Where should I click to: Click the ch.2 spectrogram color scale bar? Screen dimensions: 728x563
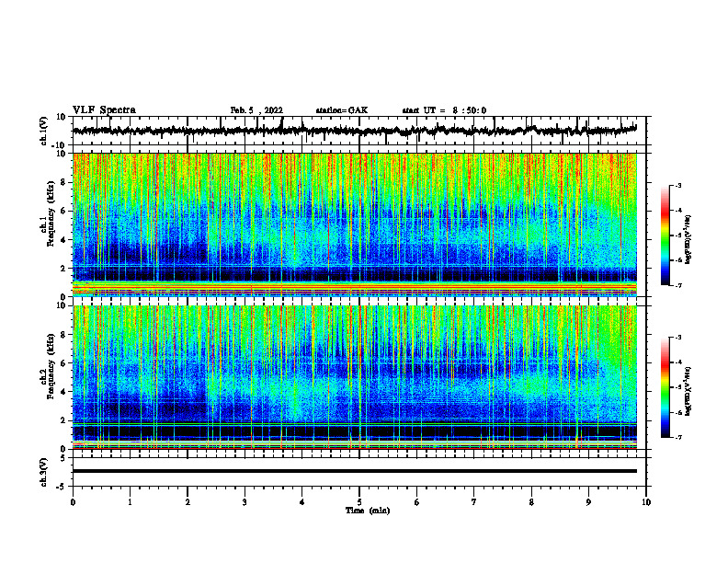coord(665,387)
